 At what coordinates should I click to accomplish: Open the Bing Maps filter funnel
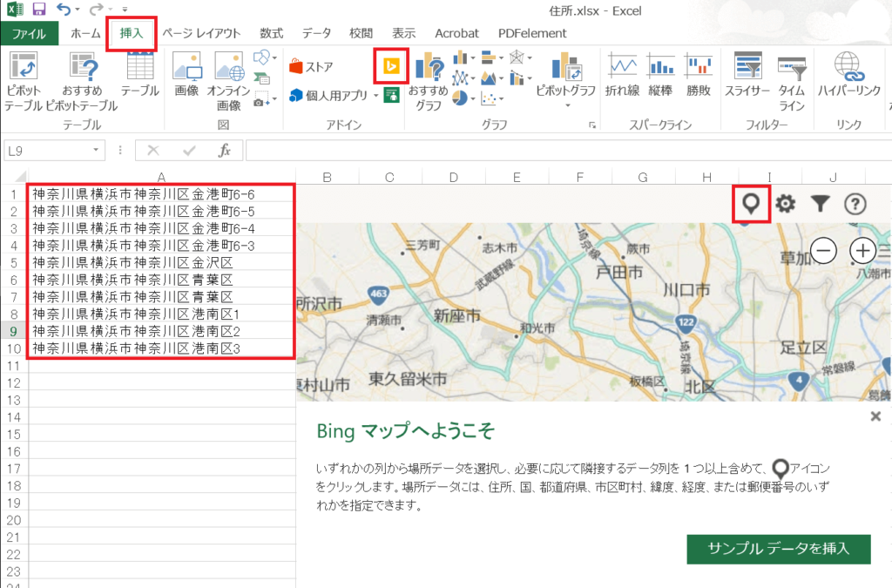pyautogui.click(x=820, y=204)
